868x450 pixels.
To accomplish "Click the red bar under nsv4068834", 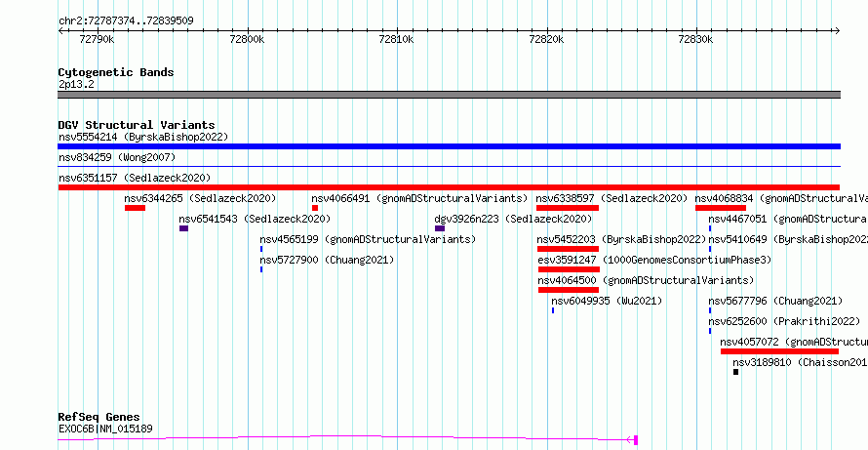I will coord(721,208).
